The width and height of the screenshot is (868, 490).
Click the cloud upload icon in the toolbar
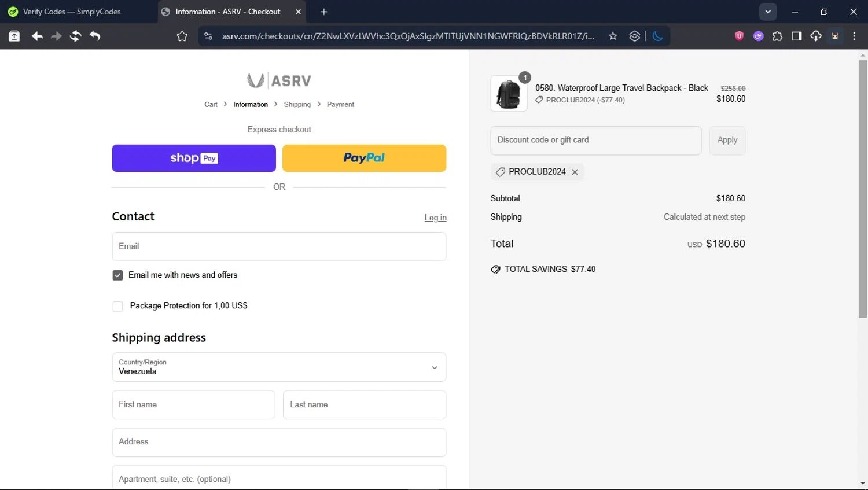816,36
